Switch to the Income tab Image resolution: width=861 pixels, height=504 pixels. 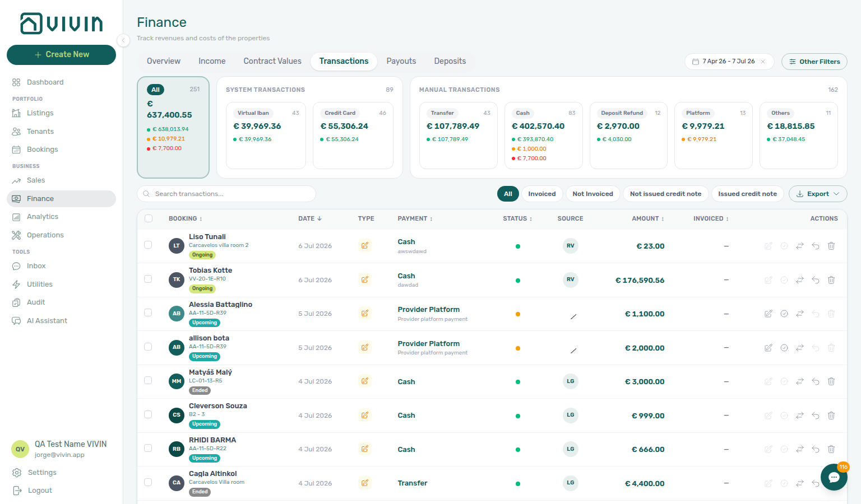click(212, 62)
